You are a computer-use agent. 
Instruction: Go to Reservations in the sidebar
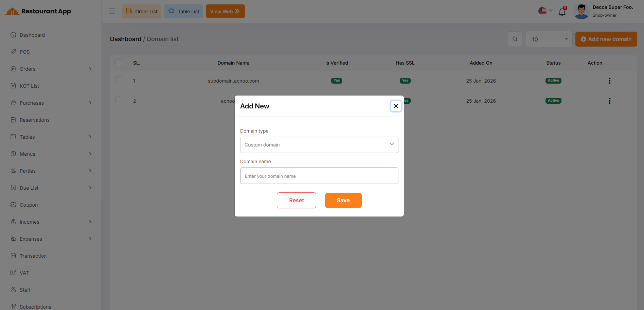(34, 120)
